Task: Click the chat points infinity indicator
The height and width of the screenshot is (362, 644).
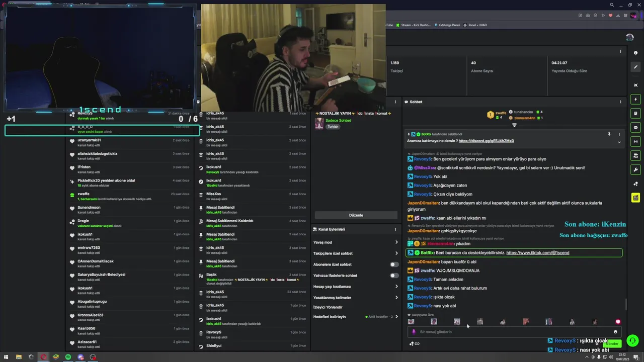Action: 414,344
